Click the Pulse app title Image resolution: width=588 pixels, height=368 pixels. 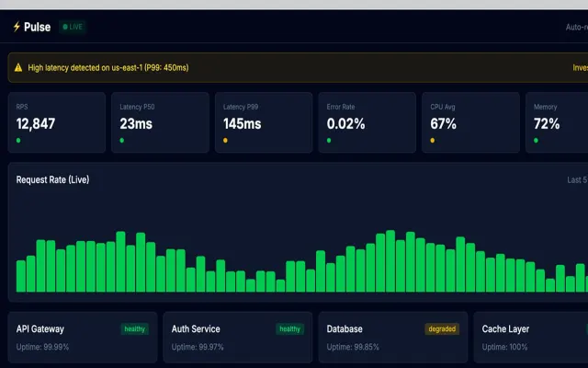coord(37,27)
